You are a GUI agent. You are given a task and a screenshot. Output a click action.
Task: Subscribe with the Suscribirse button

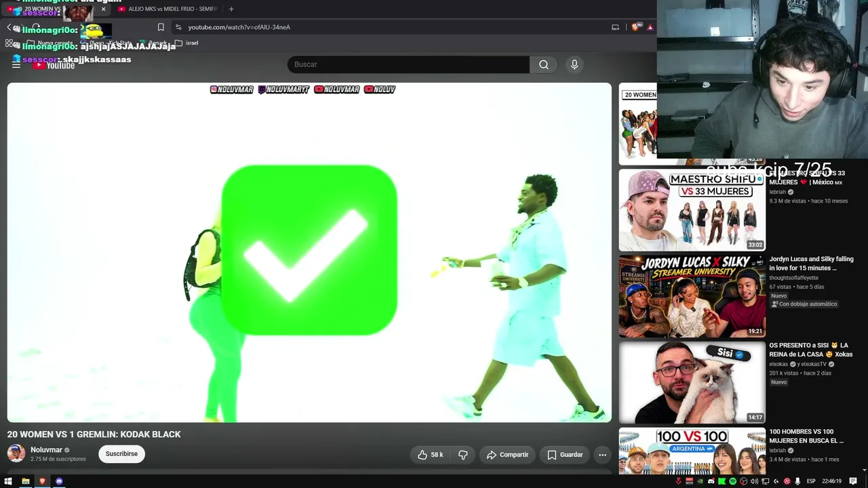(x=121, y=454)
